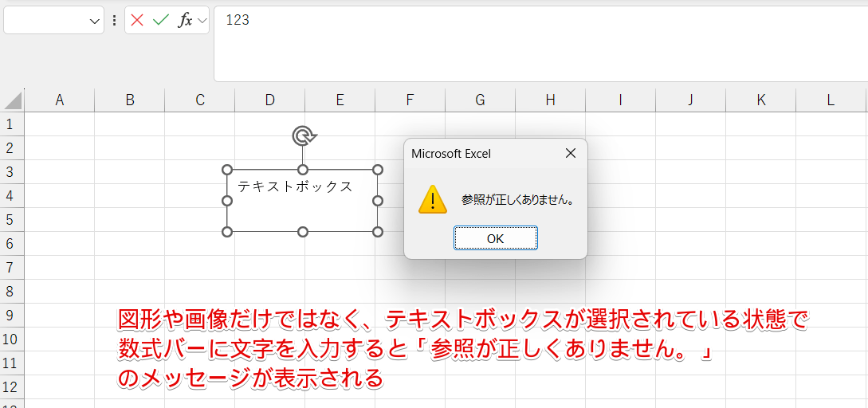
Task: Select column F header
Action: 410,100
